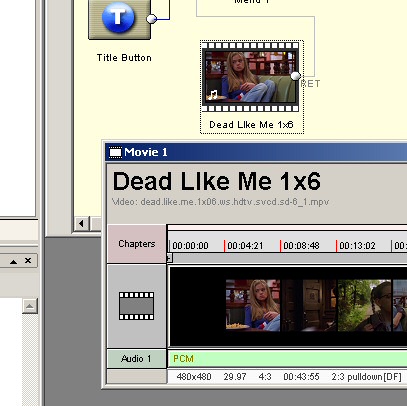Select the dark doorway frame in video track
Screen dimensions: 407x406
tap(309, 305)
